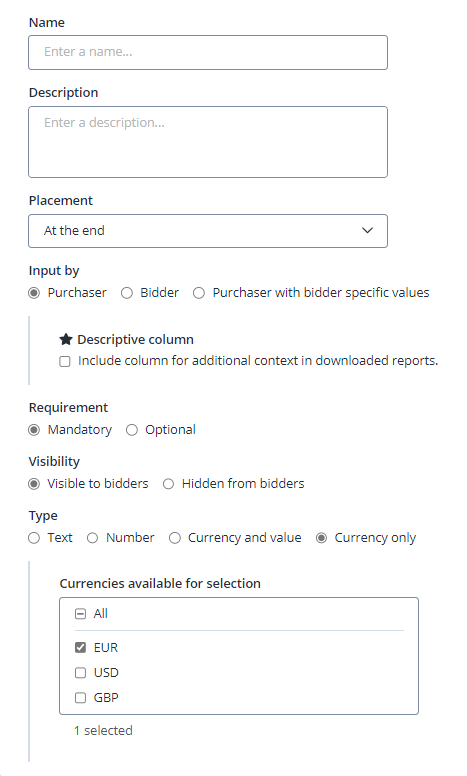Click the Description text area
This screenshot has height=776, width=467.
208,142
